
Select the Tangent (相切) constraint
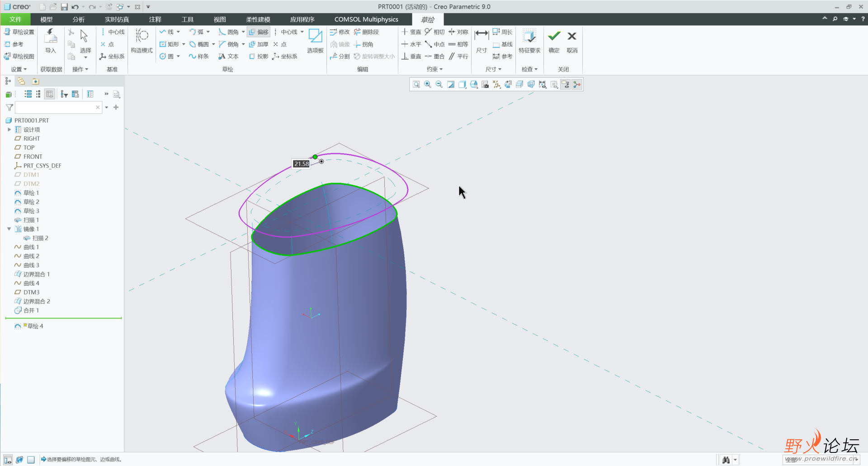434,32
